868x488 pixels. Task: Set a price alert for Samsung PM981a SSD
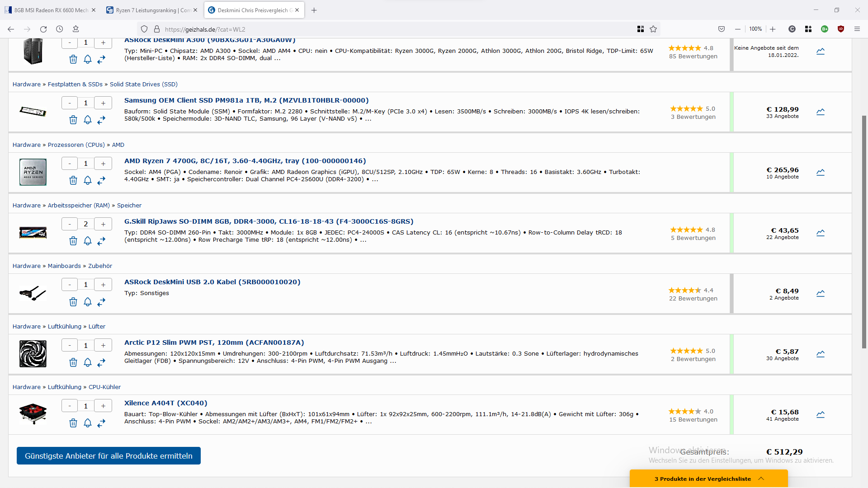(x=88, y=120)
